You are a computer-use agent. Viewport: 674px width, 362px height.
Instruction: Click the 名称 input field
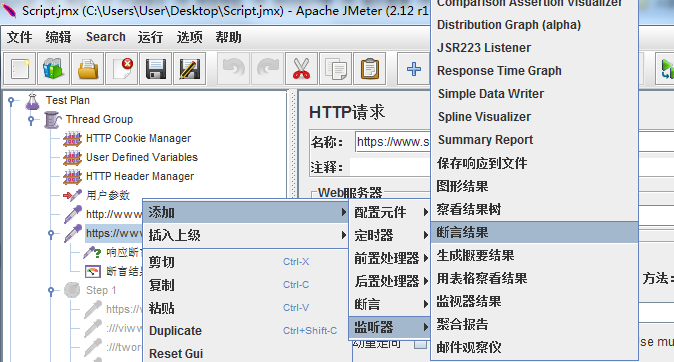pyautogui.click(x=392, y=141)
